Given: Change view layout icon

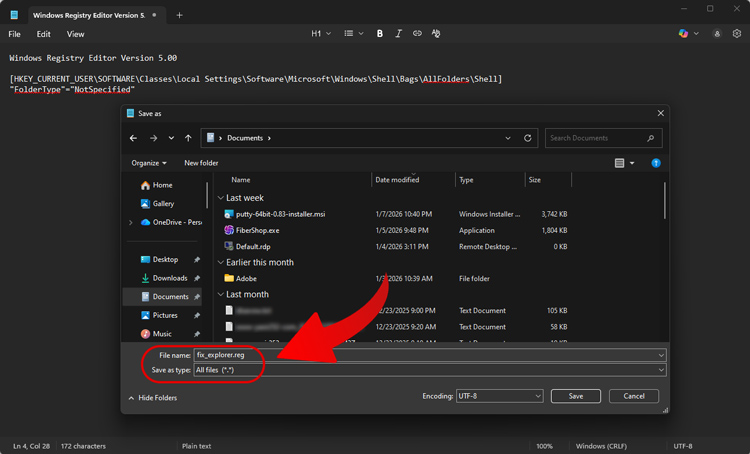Looking at the screenshot, I should 619,163.
